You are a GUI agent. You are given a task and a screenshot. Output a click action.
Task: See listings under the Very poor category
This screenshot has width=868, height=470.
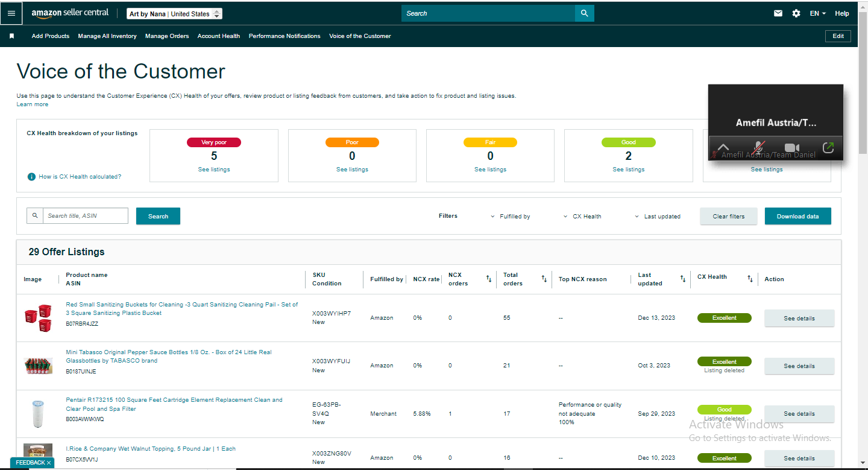tap(214, 170)
